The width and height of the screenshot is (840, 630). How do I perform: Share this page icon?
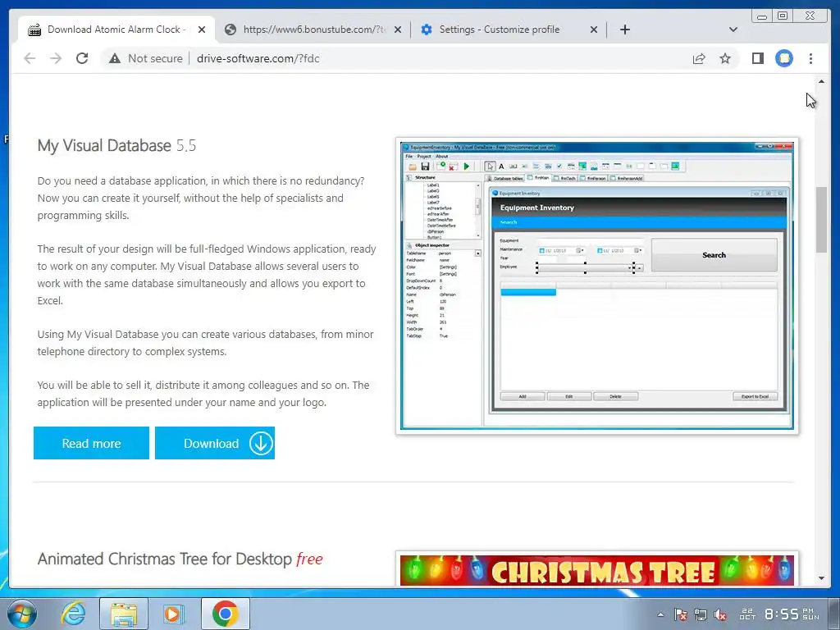pos(699,58)
